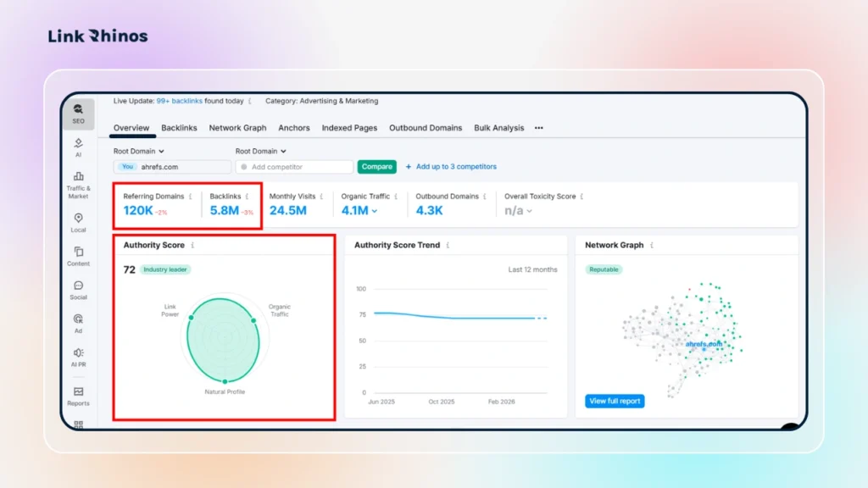868x488 pixels.
Task: Click the Organic Traffic radar point
Action: [x=253, y=320]
